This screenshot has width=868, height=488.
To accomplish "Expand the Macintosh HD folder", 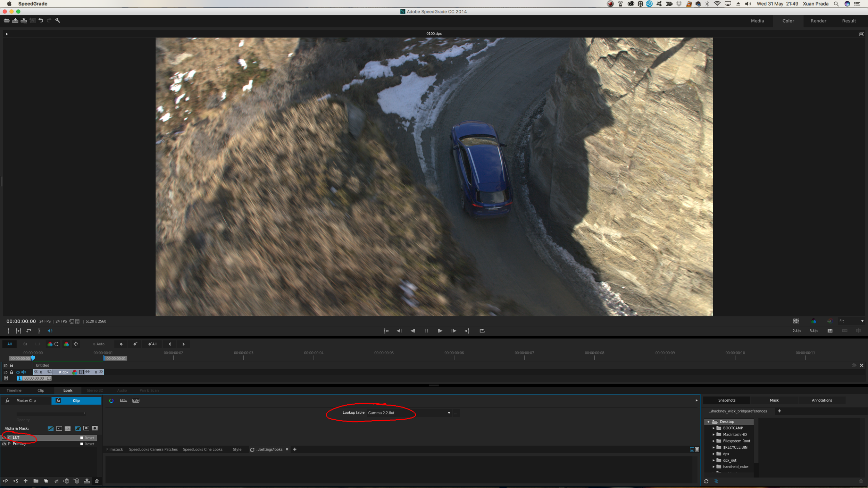I will click(x=713, y=435).
